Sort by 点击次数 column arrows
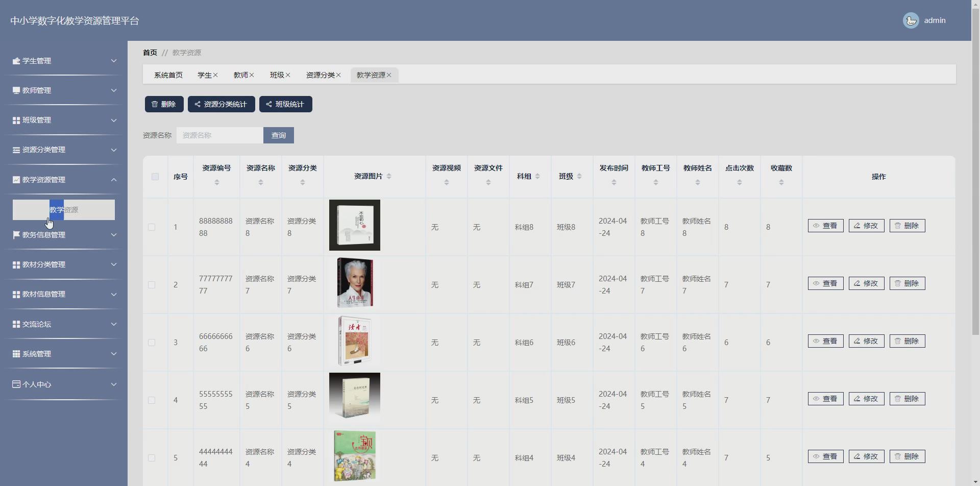The height and width of the screenshot is (486, 980). 740,182
